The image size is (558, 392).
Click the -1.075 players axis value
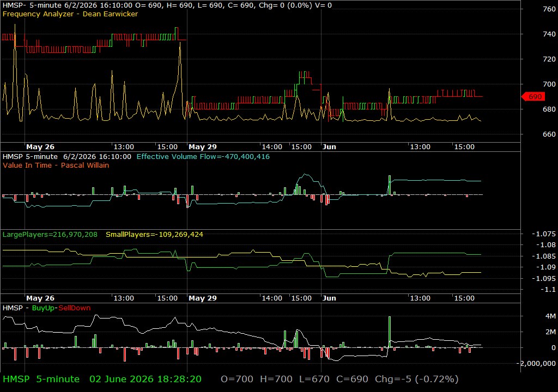point(544,234)
